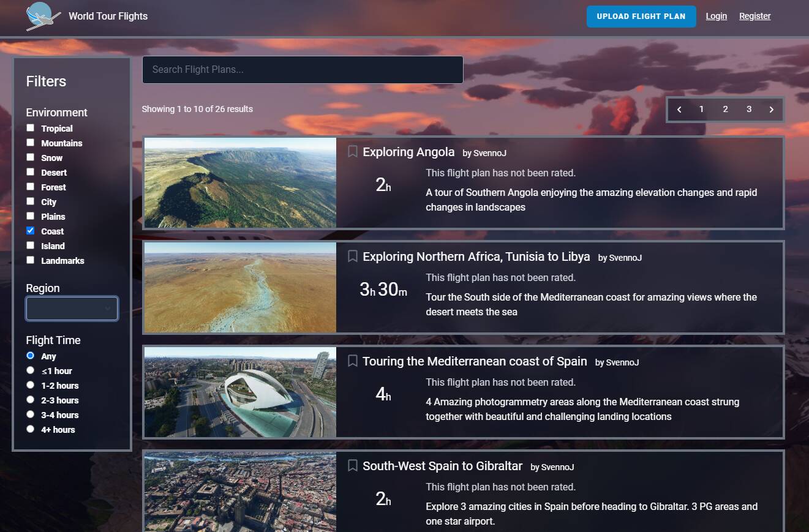Bookmark South-West Spain to Gibraltar plan

[353, 466]
